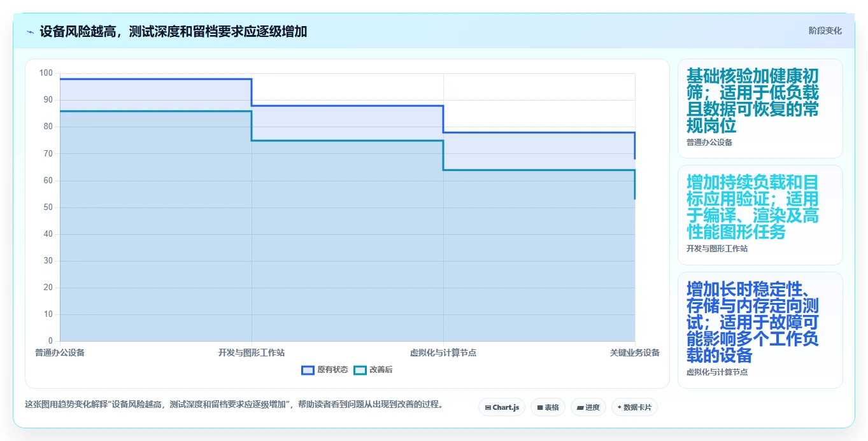The image size is (868, 441).
Task: Click the 普通办公设备 x-axis label
Action: (60, 353)
